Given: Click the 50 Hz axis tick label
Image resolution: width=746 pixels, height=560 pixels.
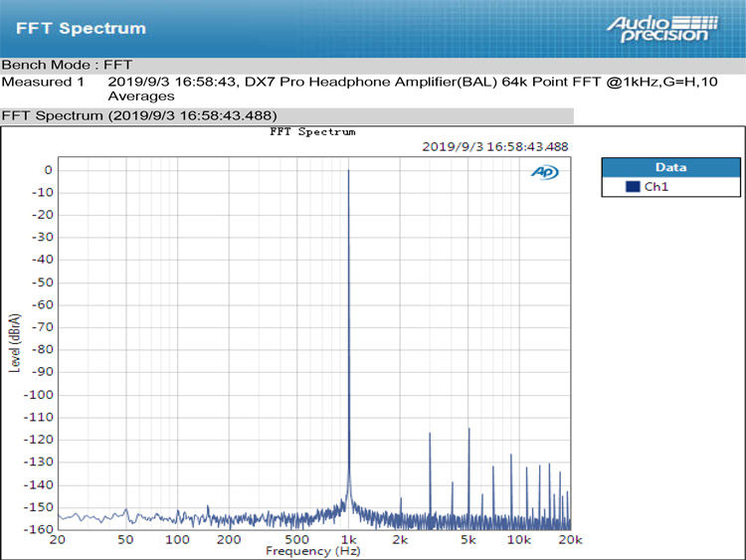Looking at the screenshot, I should (125, 539).
